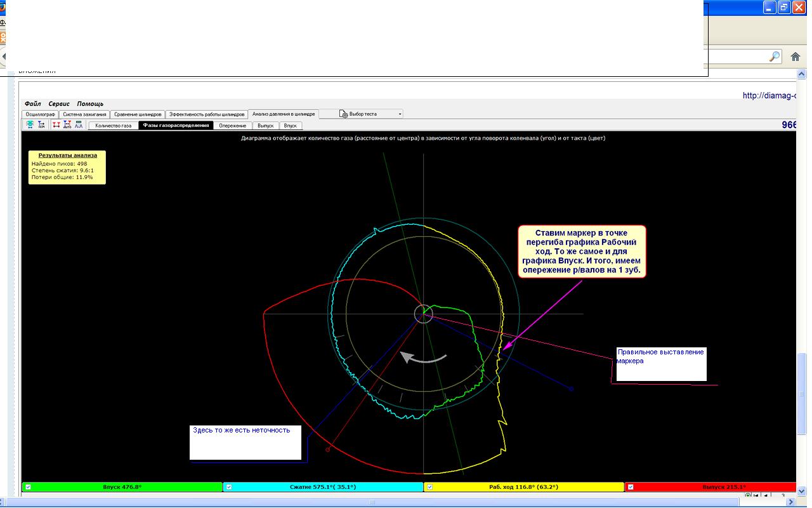Image resolution: width=812 pixels, height=508 pixels.
Task: Select the Фазы газораспределения sub-tab
Action: point(176,126)
